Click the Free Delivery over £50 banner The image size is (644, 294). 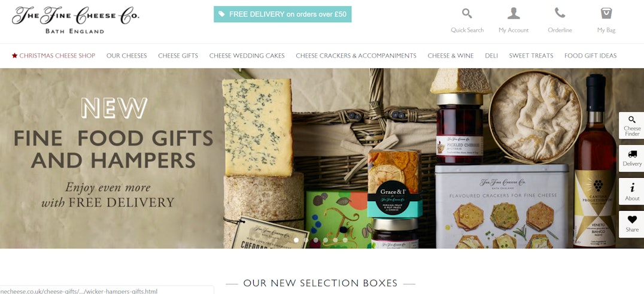click(282, 14)
